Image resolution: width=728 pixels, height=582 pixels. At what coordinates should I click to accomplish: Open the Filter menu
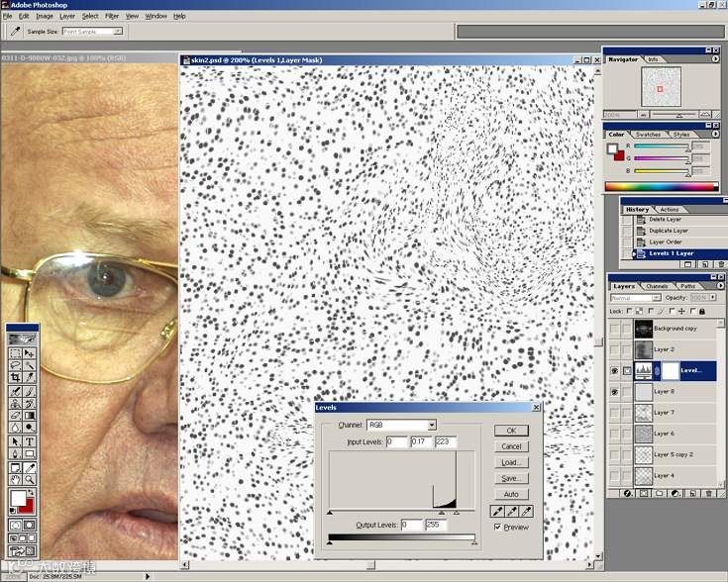[x=112, y=16]
